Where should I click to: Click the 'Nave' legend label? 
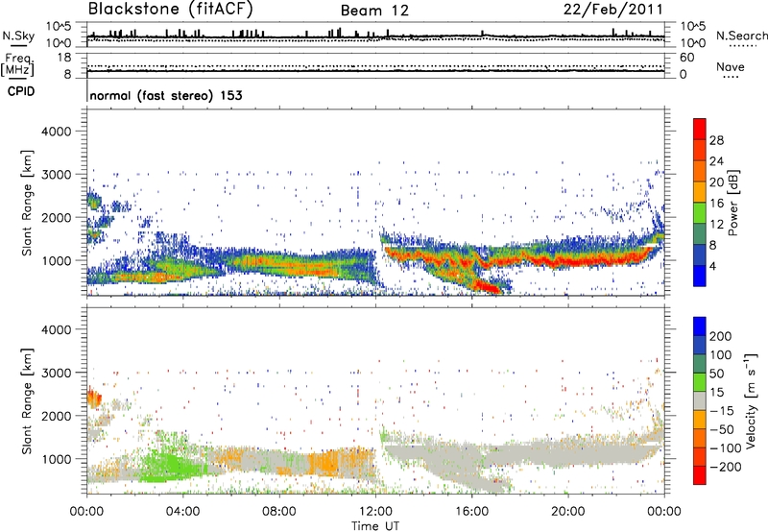[x=731, y=66]
